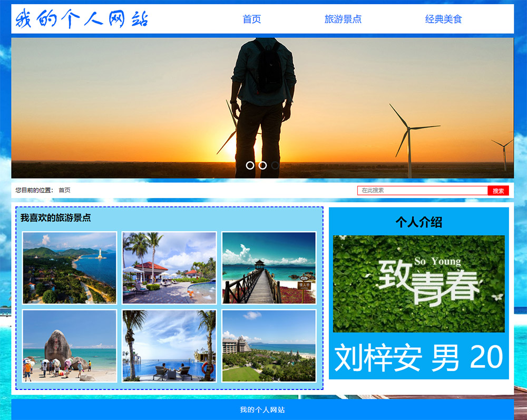Screen dimensions: 527x420
Task: Open the wooden pier over sea photo
Action: pyautogui.click(x=269, y=268)
